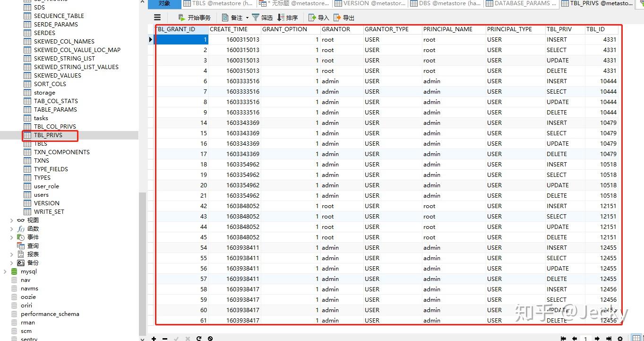This screenshot has width=644, height=341.
Task: Click the Begin Transaction (开始事务) icon
Action: point(182,17)
